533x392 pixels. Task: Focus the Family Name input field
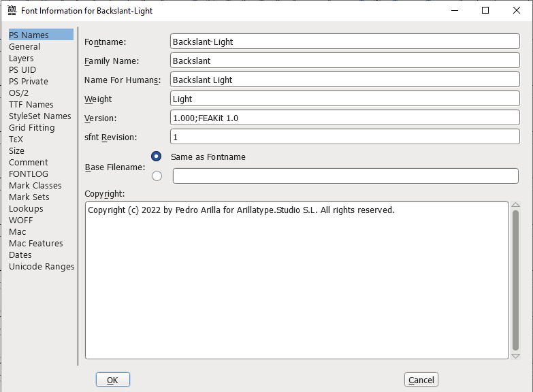pos(344,61)
